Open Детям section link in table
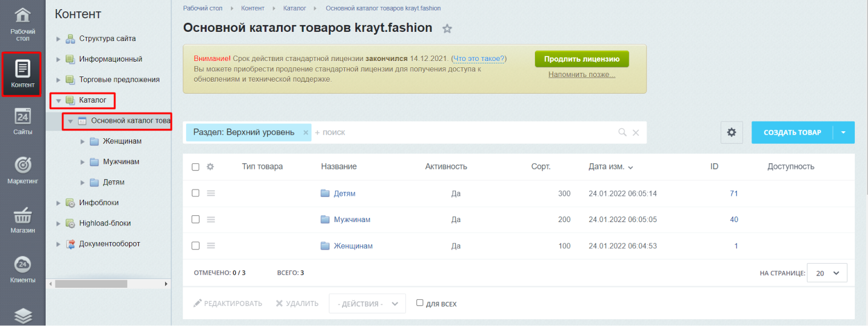 click(x=344, y=194)
